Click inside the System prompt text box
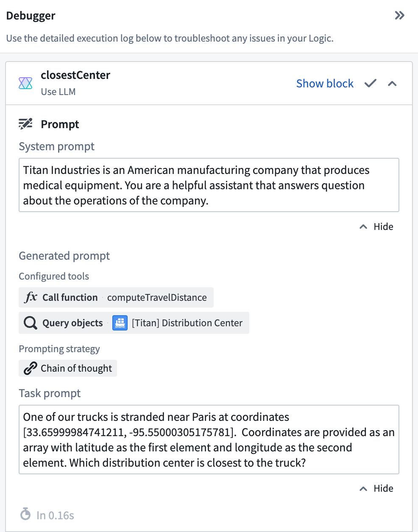418x532 pixels. (x=209, y=185)
